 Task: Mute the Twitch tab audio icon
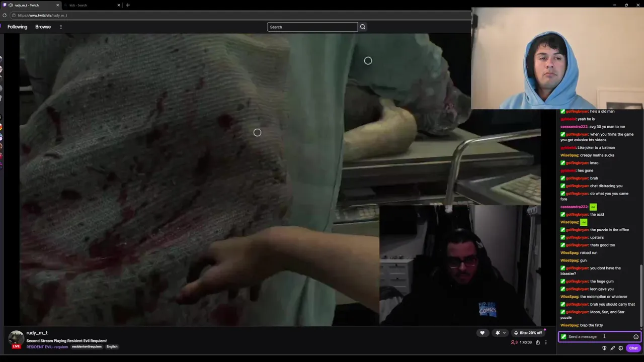(11, 5)
